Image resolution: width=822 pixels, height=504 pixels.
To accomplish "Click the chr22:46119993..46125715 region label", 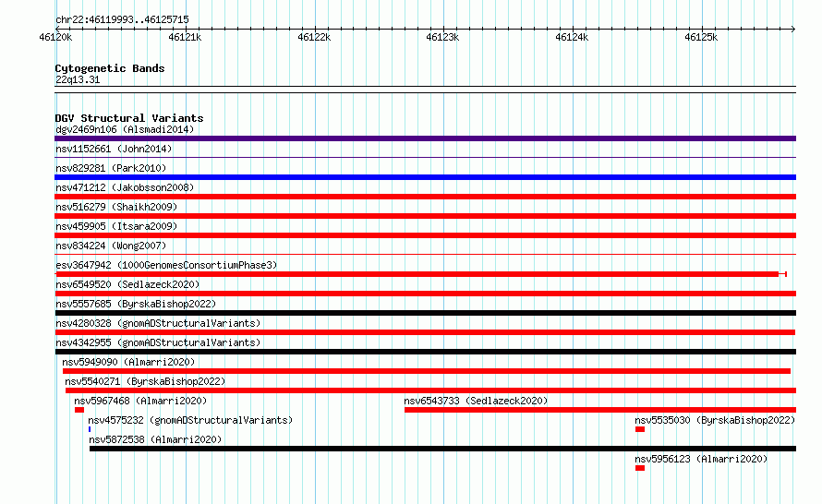I will click(x=122, y=19).
